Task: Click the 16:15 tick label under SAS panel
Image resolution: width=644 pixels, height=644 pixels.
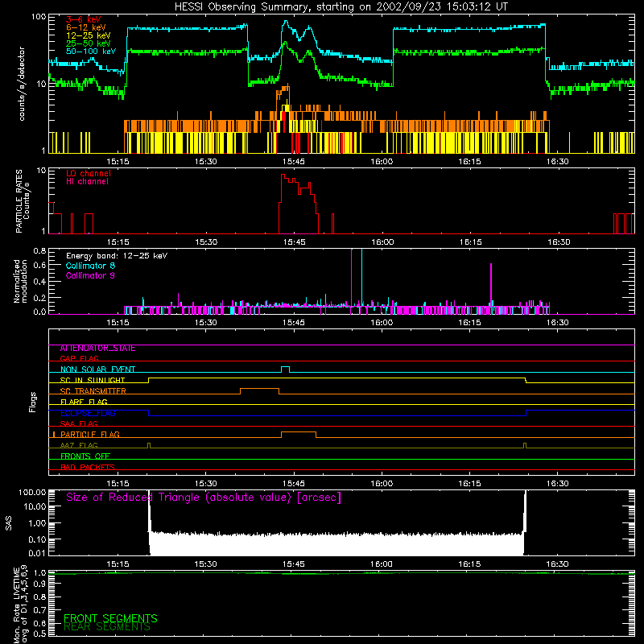Action: [x=469, y=564]
